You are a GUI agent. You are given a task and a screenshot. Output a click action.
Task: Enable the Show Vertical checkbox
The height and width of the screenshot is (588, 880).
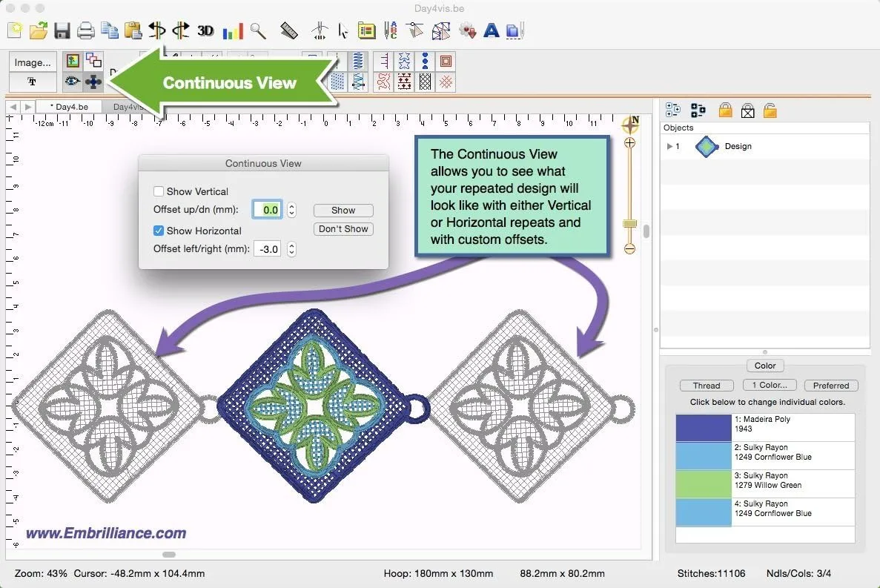tap(160, 191)
